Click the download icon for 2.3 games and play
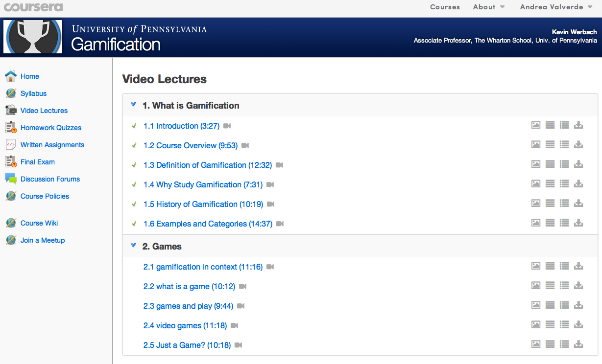 pos(578,305)
